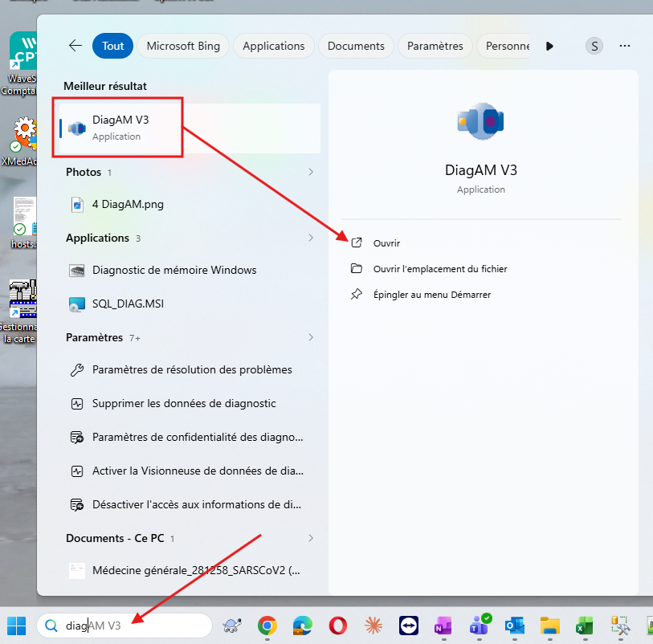653x644 pixels.
Task: Open the three-dot options menu
Action: 625,46
